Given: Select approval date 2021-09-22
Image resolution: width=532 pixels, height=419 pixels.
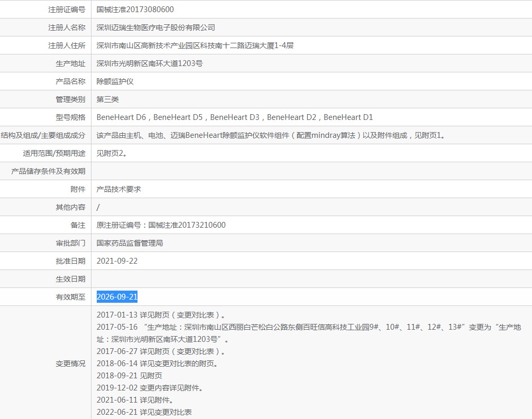Looking at the screenshot, I should tap(117, 261).
